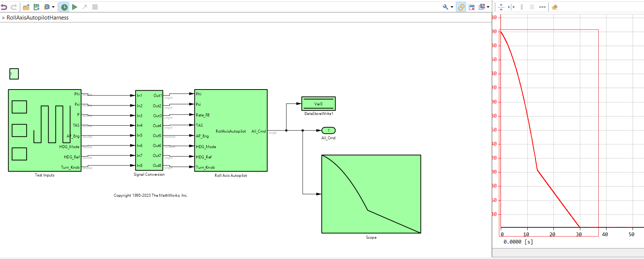
Task: Open the green three-dots scope options
Action: click(x=542, y=7)
